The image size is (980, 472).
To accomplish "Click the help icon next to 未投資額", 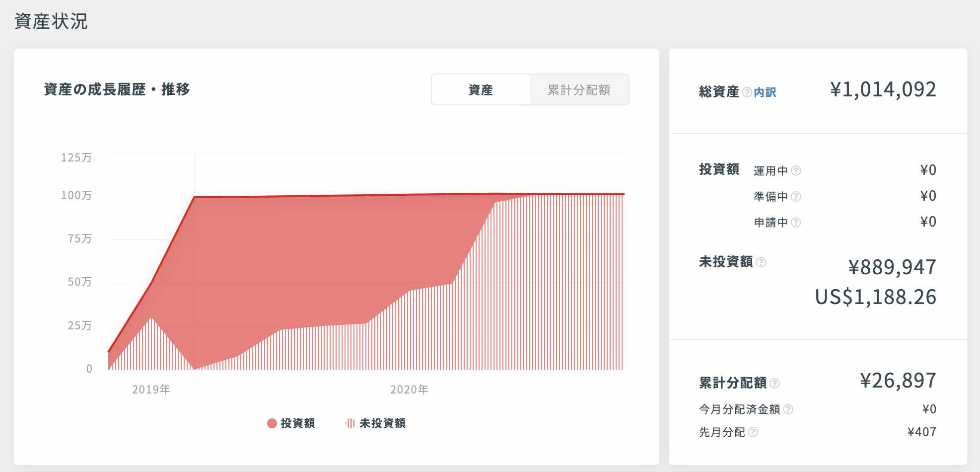I will pyautogui.click(x=761, y=262).
